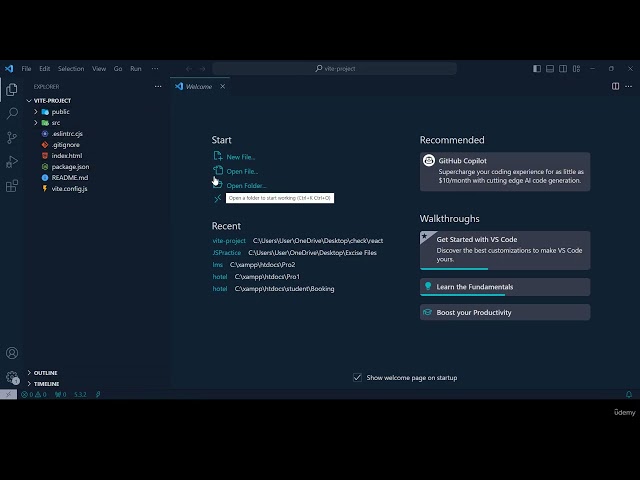The width and height of the screenshot is (640, 480).
Task: Click the 5.3.2 version status item
Action: (80, 395)
